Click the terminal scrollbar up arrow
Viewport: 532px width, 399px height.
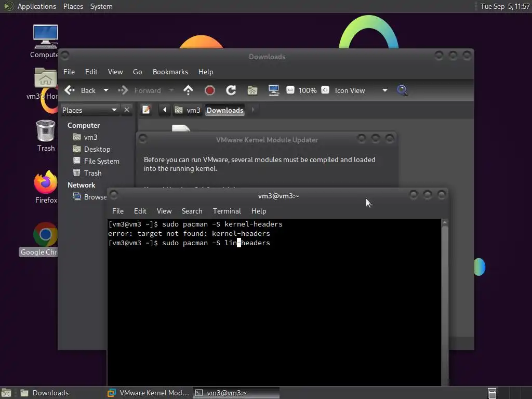(445, 222)
